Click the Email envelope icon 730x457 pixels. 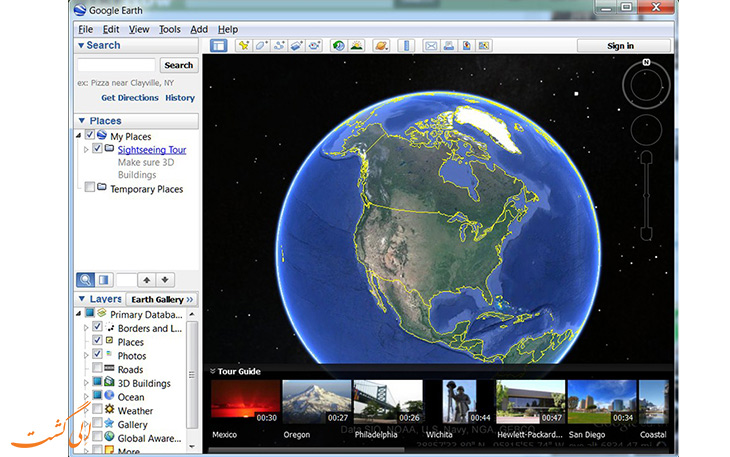point(431,46)
